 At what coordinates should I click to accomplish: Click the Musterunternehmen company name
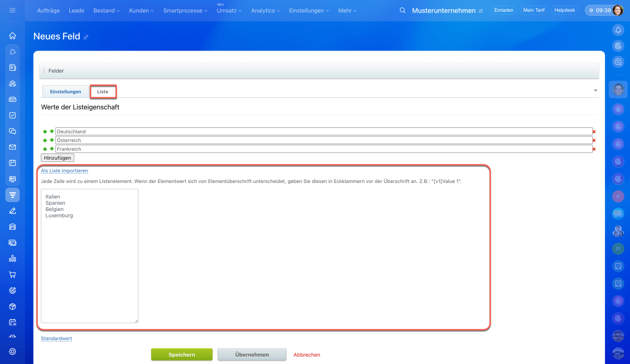(x=444, y=10)
